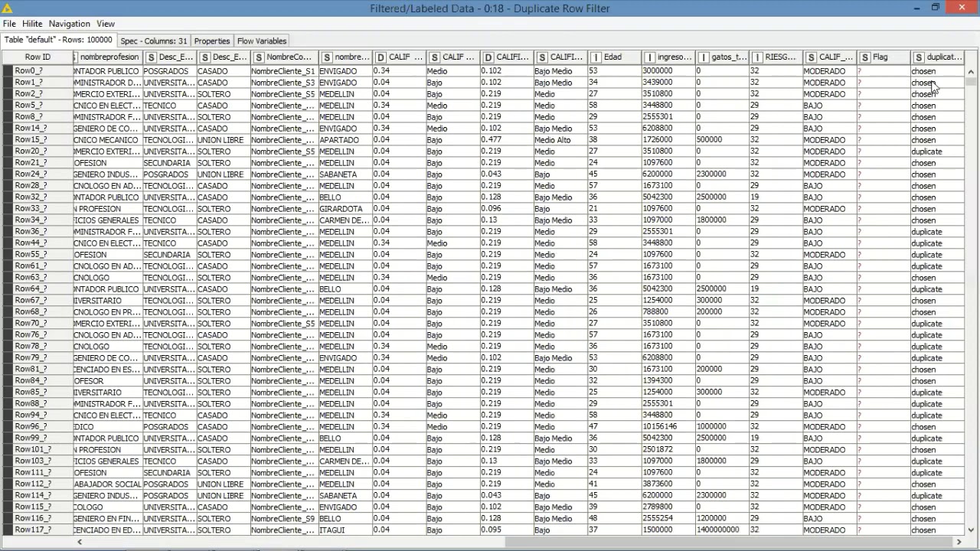Click the horizontal scrollbar thumb
Screen dimensions: 980x551
(x=727, y=542)
